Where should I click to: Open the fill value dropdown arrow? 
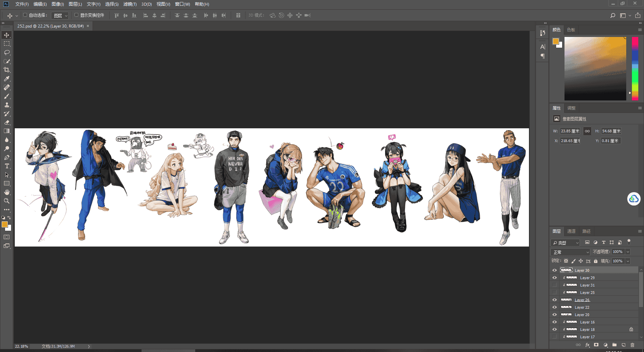[628, 261]
